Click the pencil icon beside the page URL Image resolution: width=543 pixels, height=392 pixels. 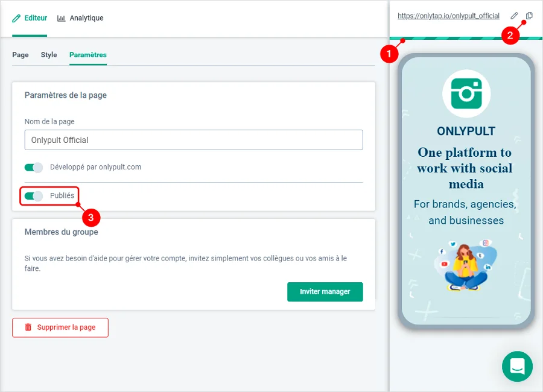(x=514, y=16)
